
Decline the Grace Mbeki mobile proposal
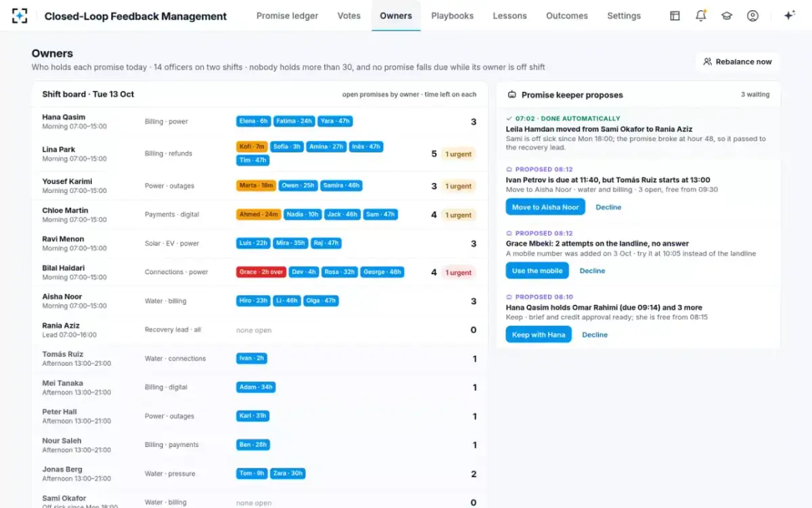point(592,271)
